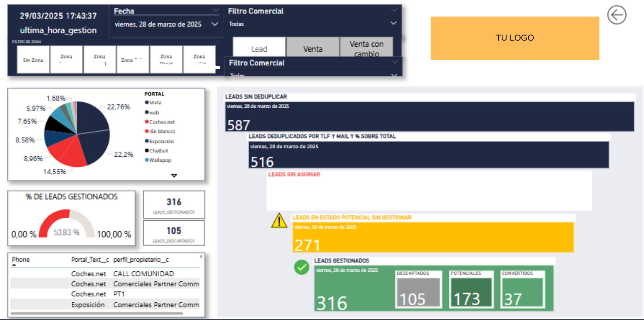644x320 pixels.
Task: Click the back arrow circle icon
Action: (616, 15)
